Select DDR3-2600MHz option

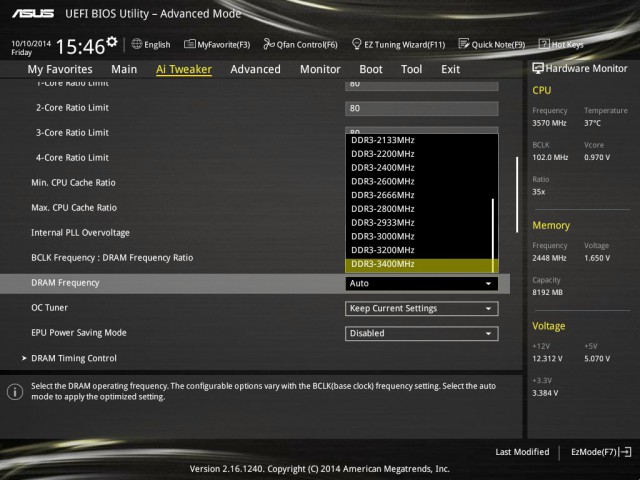pyautogui.click(x=419, y=181)
